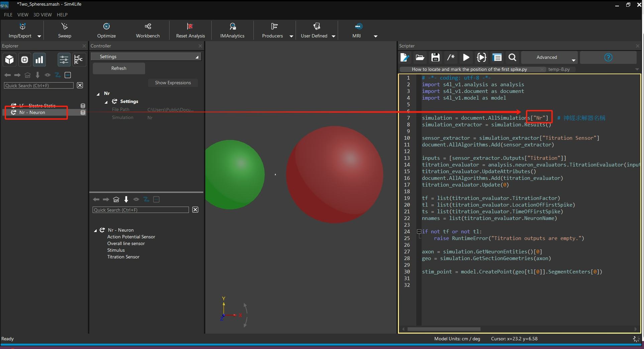Collapse the Nr - Neuron tree node
This screenshot has width=644, height=349.
tap(95, 230)
